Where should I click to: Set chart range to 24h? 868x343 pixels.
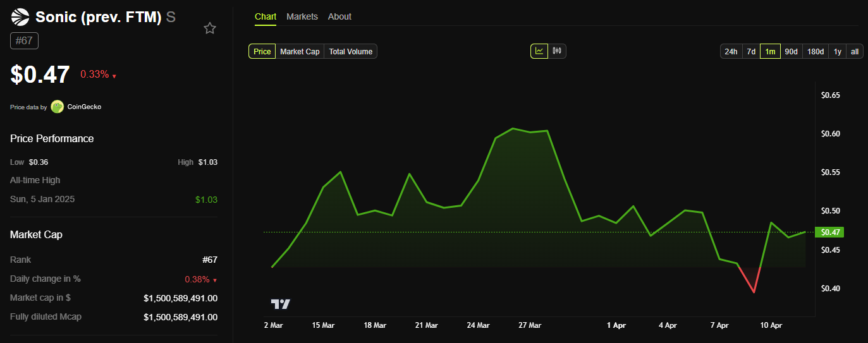(731, 51)
